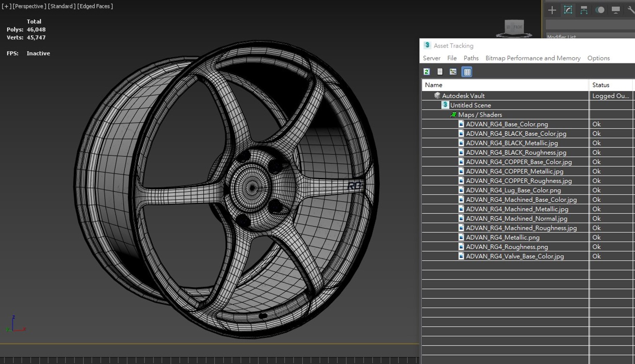This screenshot has height=364, width=635.
Task: Click the second Asset Tracking toolbar icon
Action: (x=440, y=71)
